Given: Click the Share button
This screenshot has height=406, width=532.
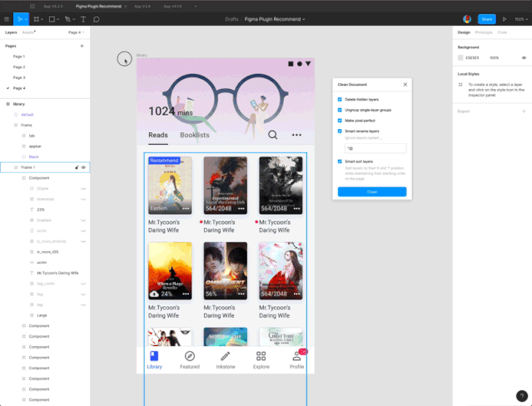Looking at the screenshot, I should pyautogui.click(x=487, y=19).
